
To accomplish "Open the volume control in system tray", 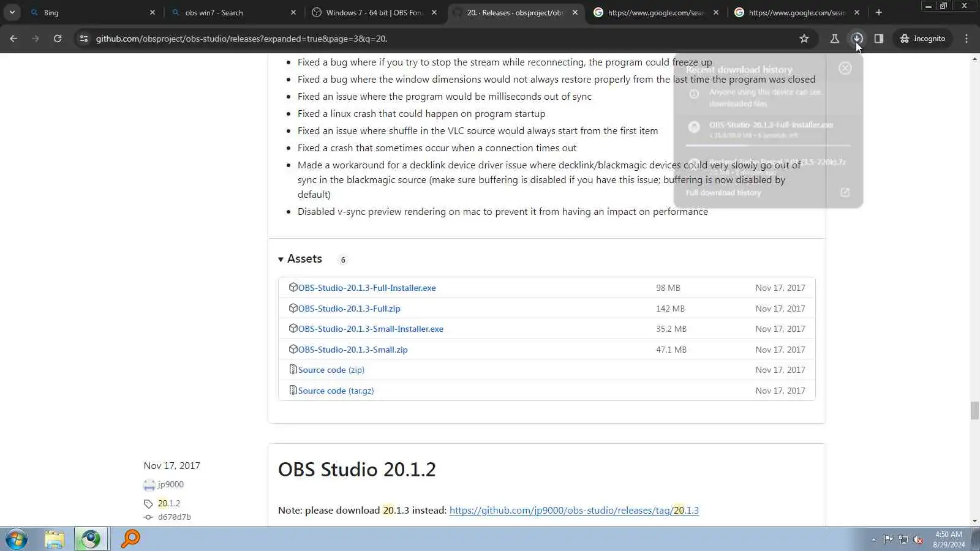I will pos(918,539).
